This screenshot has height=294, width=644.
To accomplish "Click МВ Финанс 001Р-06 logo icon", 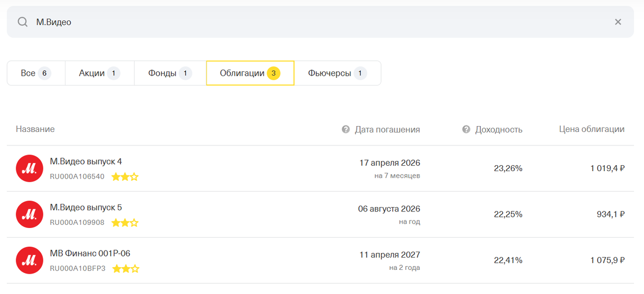I will point(30,261).
